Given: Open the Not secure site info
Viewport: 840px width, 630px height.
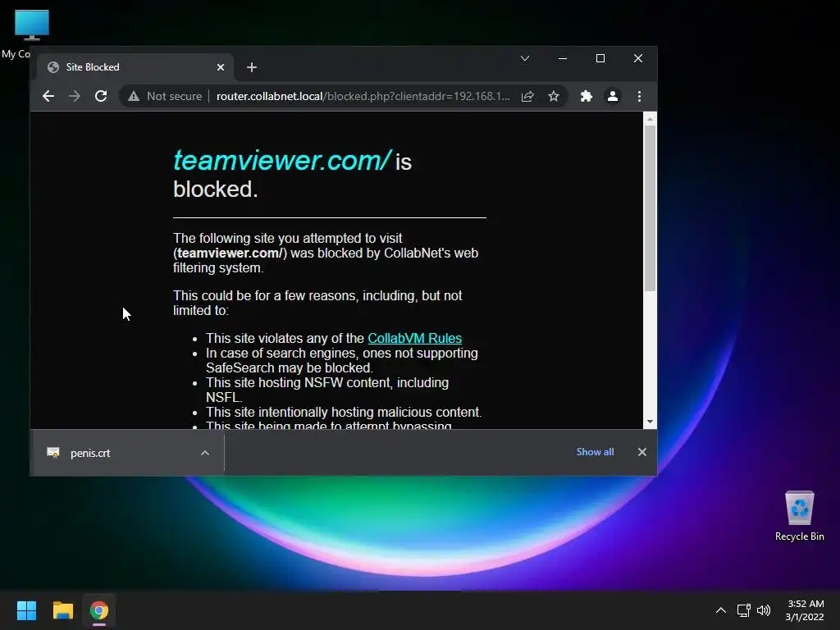Looking at the screenshot, I should point(165,97).
